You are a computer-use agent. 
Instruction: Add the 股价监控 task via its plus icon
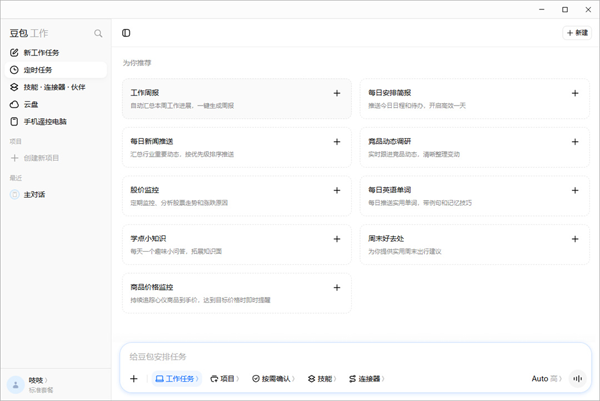point(337,190)
